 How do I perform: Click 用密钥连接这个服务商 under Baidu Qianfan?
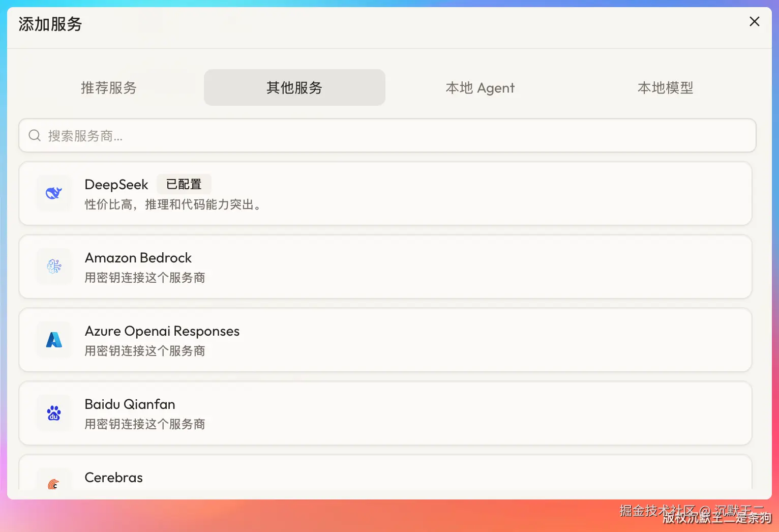tap(145, 424)
